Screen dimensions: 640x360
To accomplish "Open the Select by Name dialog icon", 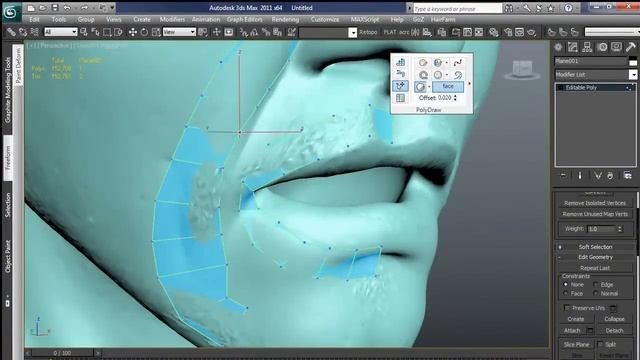I will click(96, 32).
